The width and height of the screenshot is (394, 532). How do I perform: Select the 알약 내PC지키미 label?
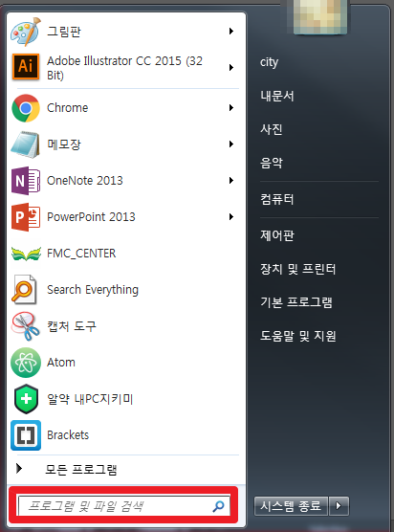point(90,399)
